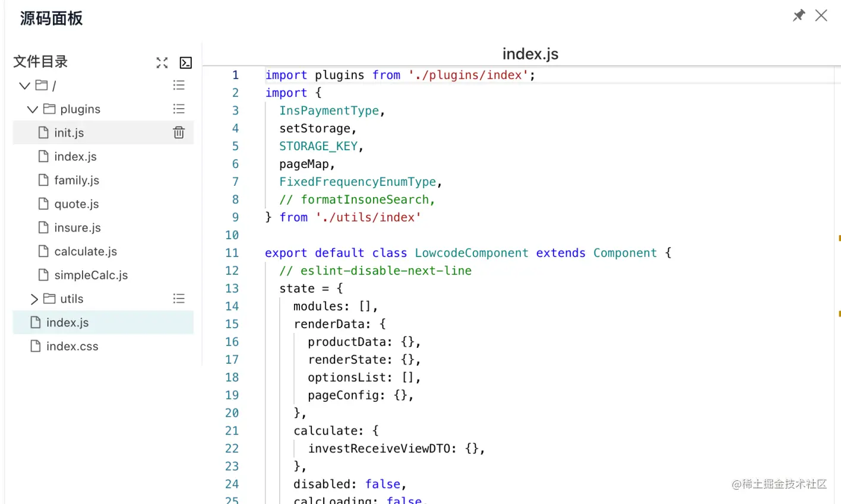Screen dimensions: 841x504
Task: Click the Component superclass name
Action: pyautogui.click(x=625, y=253)
